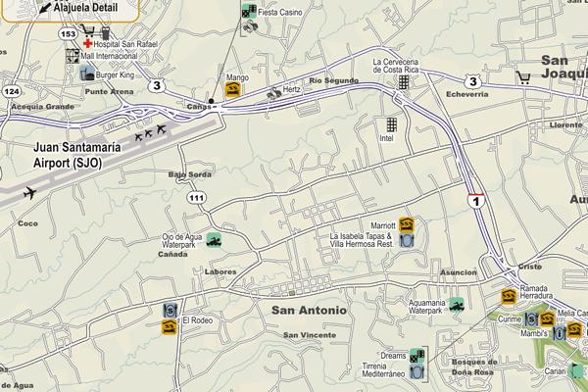The height and width of the screenshot is (392, 588).
Task: Click La Cerveceria de Costa Rica building icon
Action: (404, 82)
